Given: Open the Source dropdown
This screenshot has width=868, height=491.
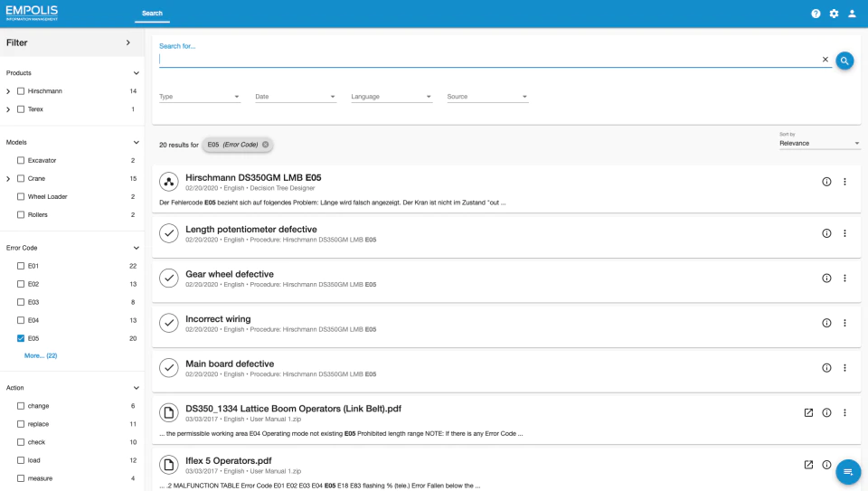Looking at the screenshot, I should 487,97.
